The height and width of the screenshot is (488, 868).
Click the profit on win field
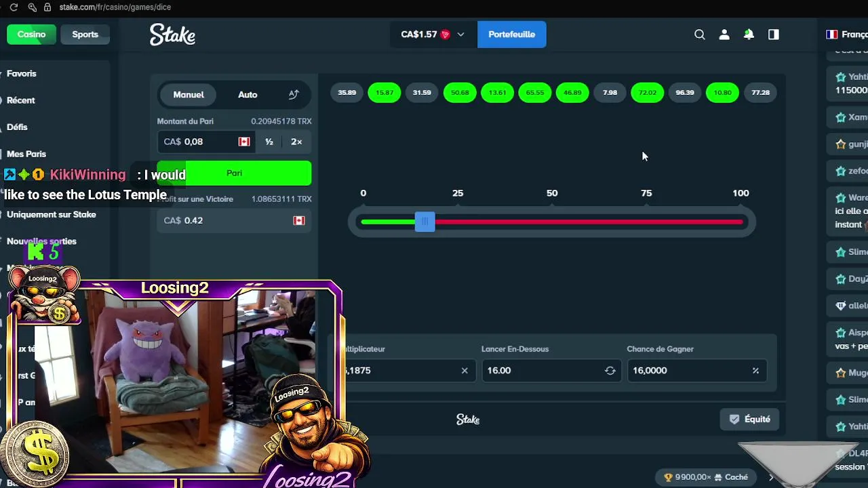pyautogui.click(x=234, y=220)
